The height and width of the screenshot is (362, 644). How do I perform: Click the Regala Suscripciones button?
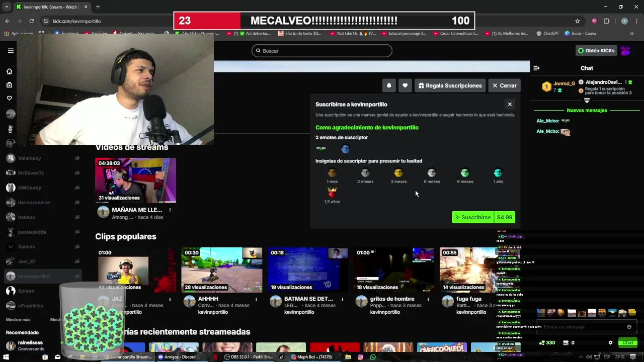pyautogui.click(x=450, y=85)
